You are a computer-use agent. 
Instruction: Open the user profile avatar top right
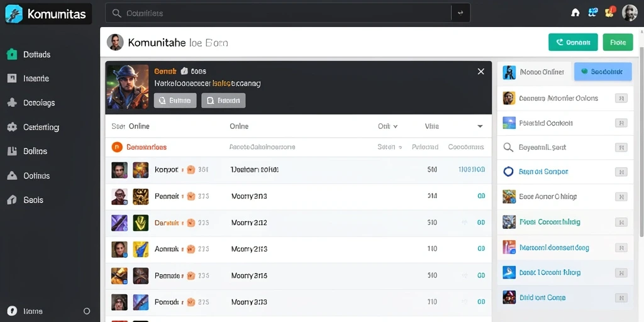pyautogui.click(x=630, y=13)
